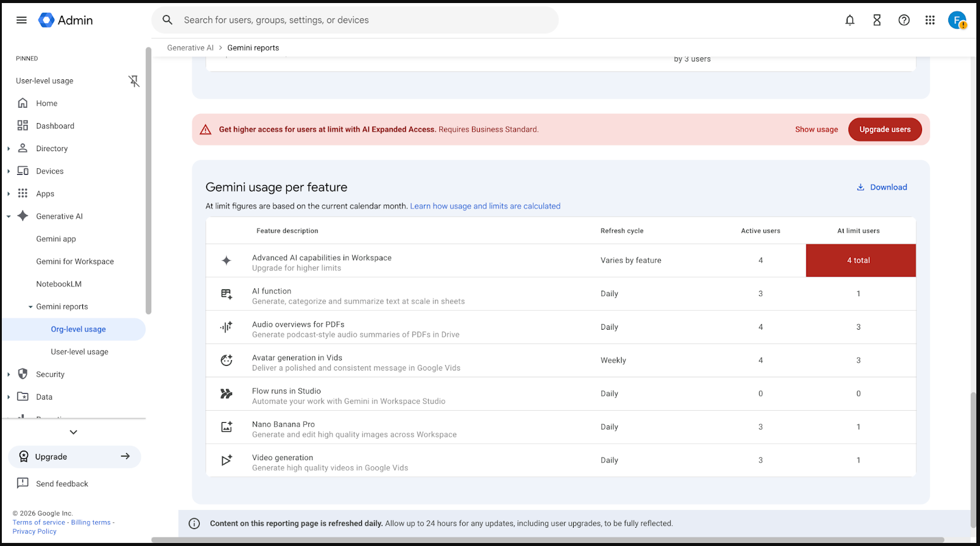Click the Google Admin logo
This screenshot has height=546, width=980.
[x=66, y=20]
